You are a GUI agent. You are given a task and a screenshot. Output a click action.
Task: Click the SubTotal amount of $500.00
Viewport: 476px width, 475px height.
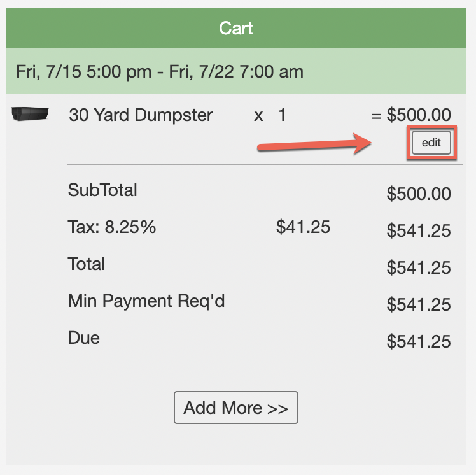418,194
